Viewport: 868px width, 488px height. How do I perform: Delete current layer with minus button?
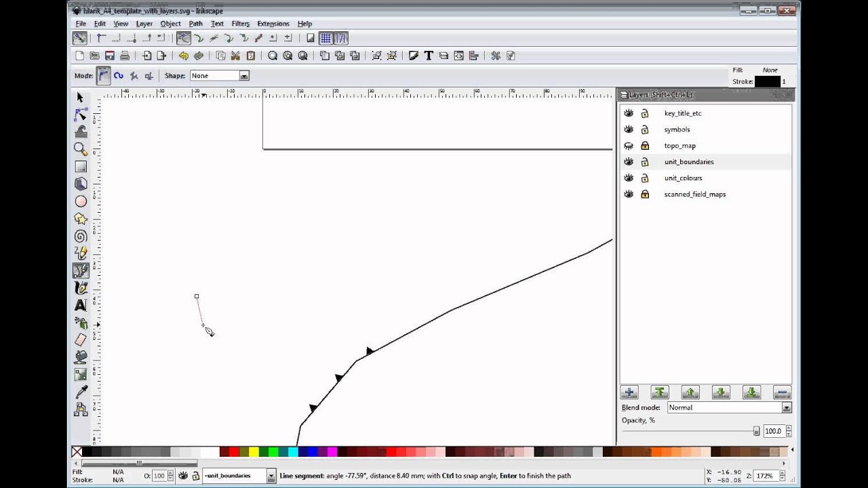pos(783,392)
